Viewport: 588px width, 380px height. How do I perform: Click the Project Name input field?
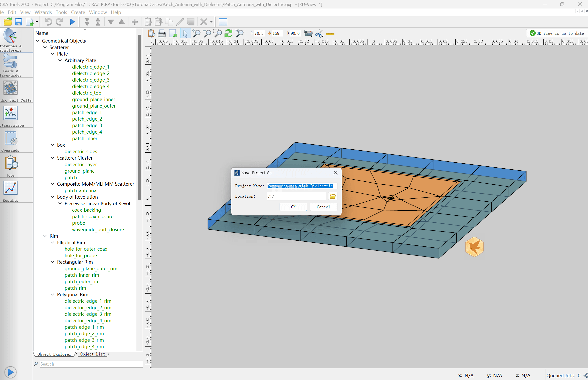[302, 186]
